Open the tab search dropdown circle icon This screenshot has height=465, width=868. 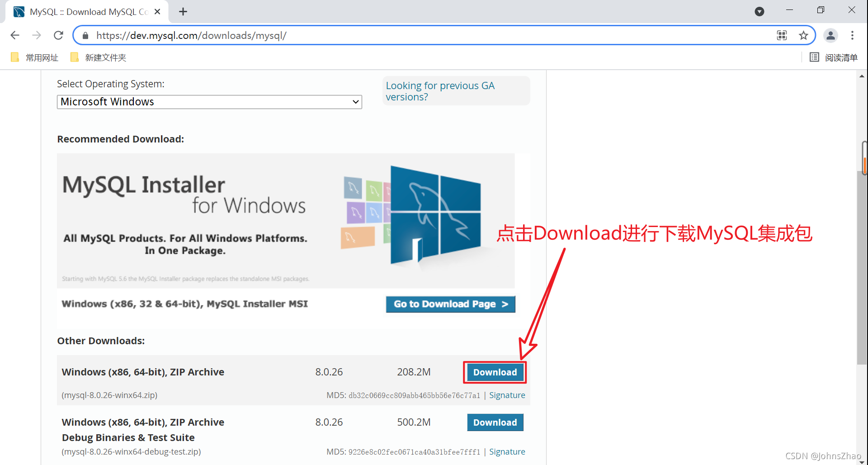[759, 11]
